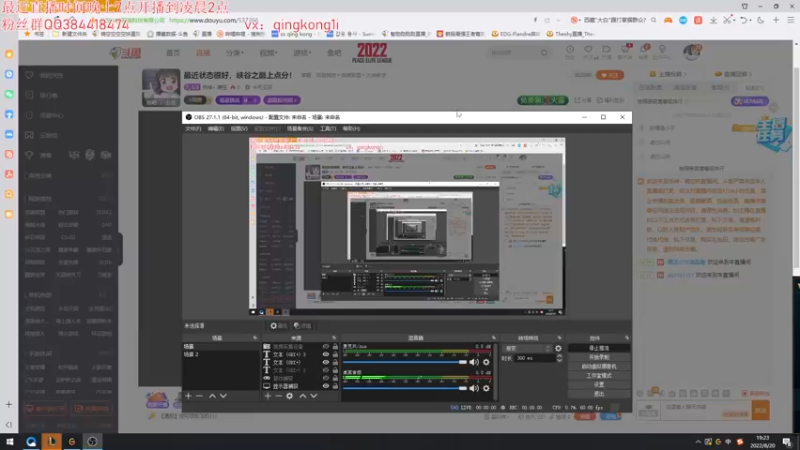Viewport: 800px width, 450px height.
Task: Toggle visibility of 显示器捕获 source
Action: coord(326,386)
